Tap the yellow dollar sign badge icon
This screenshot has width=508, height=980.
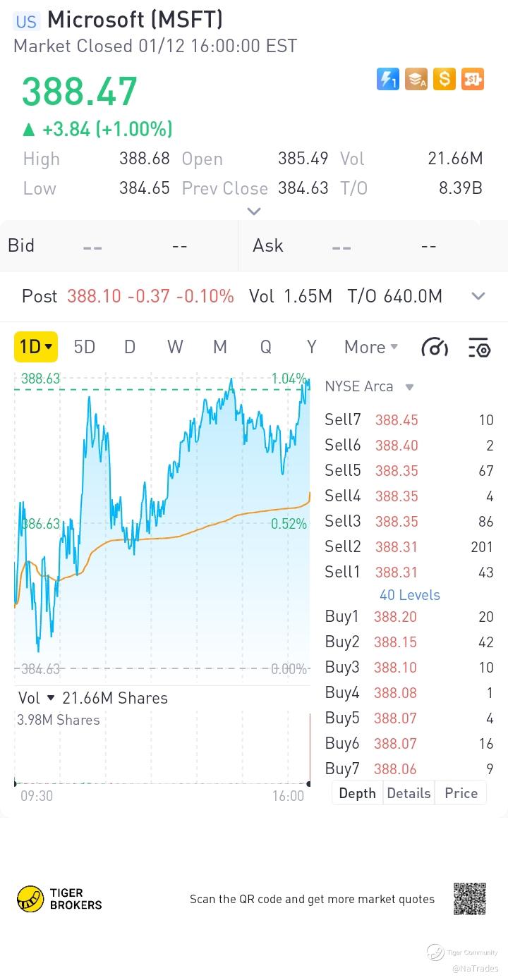[x=445, y=79]
